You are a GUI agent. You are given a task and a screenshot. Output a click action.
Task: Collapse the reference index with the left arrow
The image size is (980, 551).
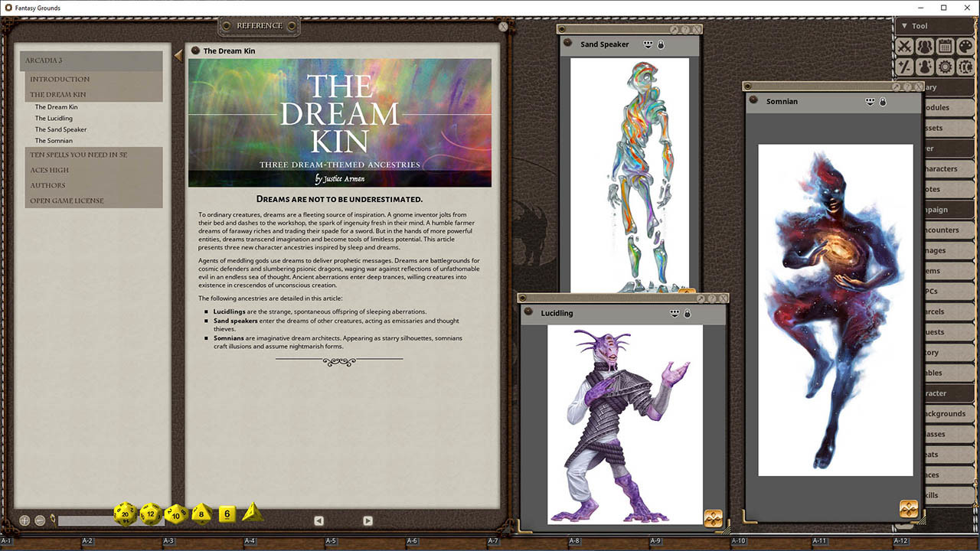pos(178,54)
